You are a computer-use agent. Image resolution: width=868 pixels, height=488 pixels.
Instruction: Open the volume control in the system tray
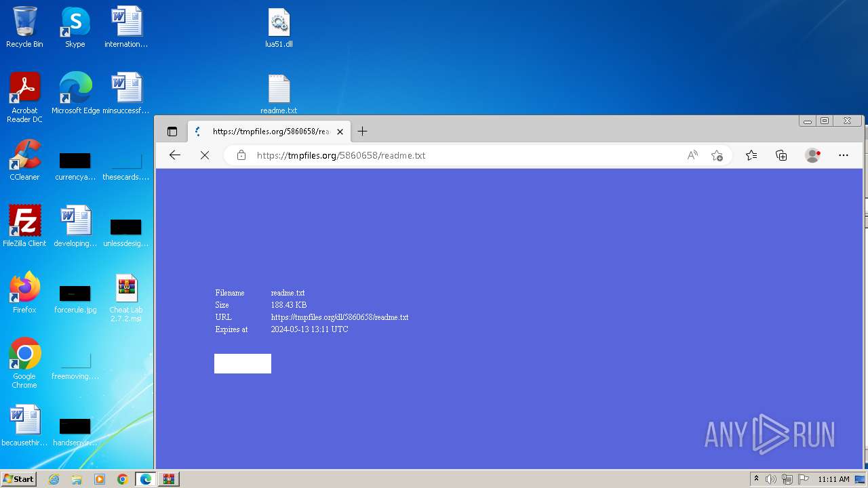coord(771,479)
